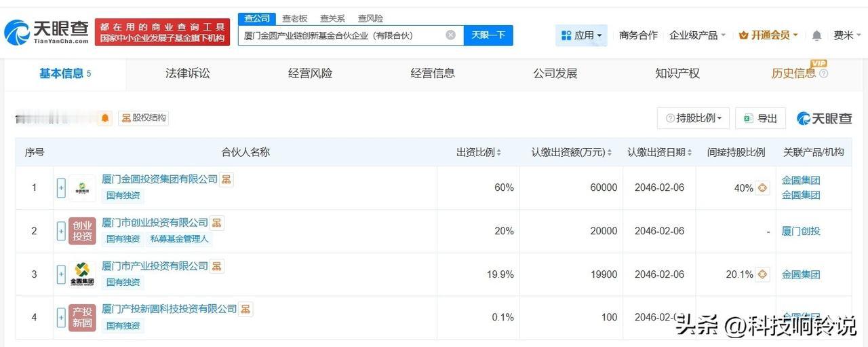The width and height of the screenshot is (868, 347).
Task: Open 厦门金圆投资集团有限公司 company link
Action: click(159, 179)
